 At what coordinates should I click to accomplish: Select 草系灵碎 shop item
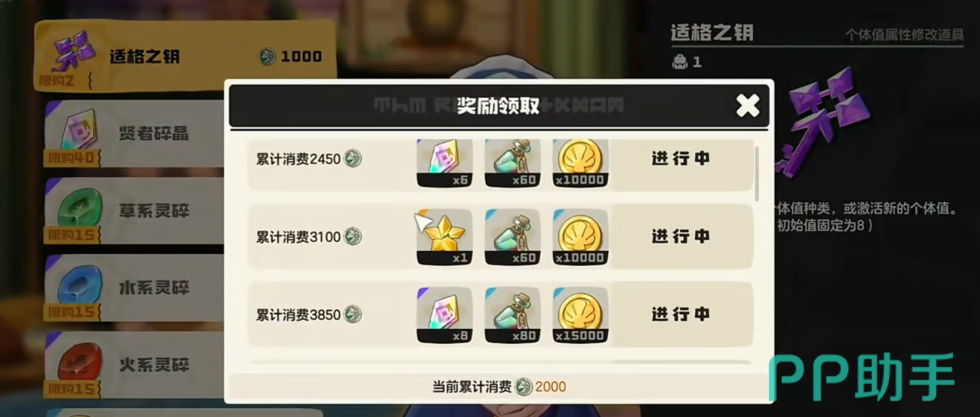tap(136, 211)
